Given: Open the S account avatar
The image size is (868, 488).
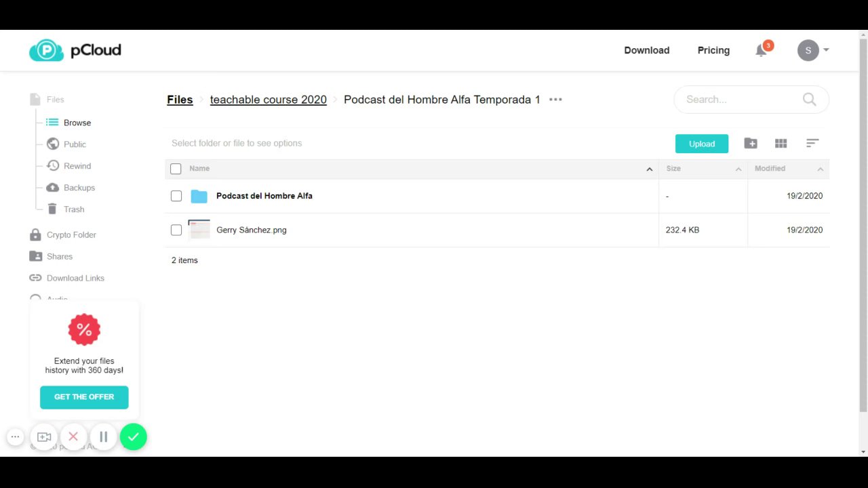Looking at the screenshot, I should [x=808, y=50].
